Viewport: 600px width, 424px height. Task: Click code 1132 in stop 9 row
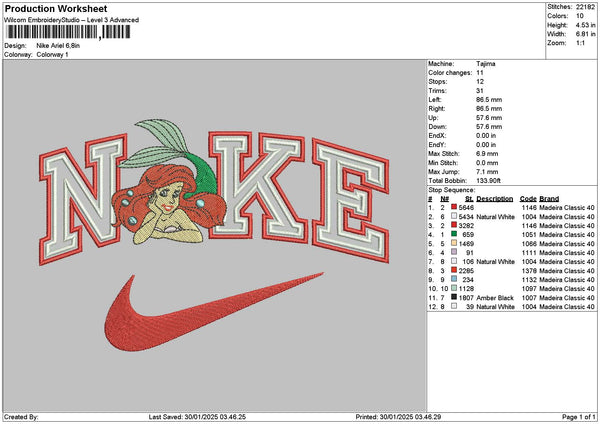[529, 279]
